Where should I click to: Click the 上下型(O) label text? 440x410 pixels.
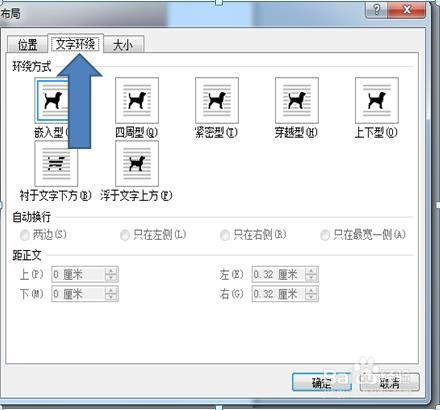(376, 132)
